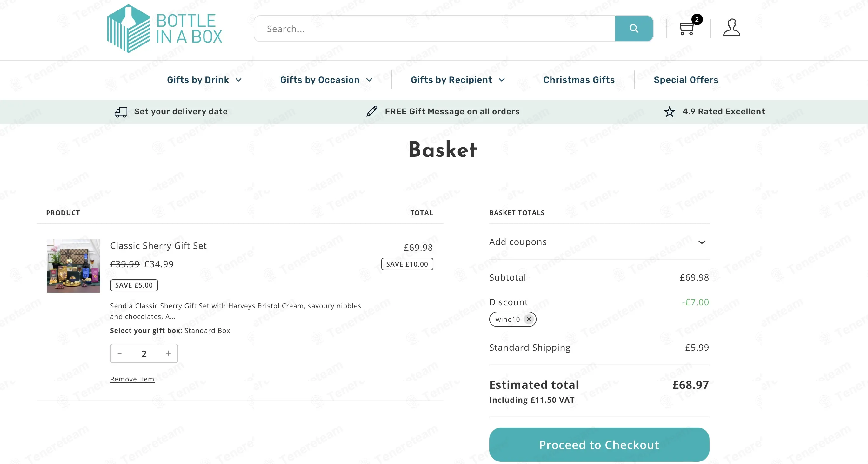
Task: Click the magnifying glass search button
Action: pyautogui.click(x=633, y=29)
